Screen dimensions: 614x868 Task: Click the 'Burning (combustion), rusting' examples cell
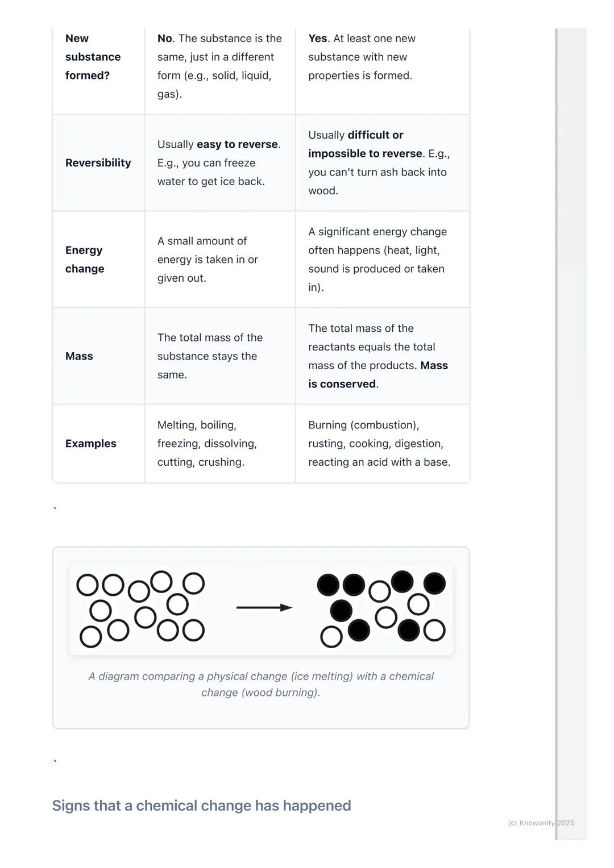[x=379, y=444]
